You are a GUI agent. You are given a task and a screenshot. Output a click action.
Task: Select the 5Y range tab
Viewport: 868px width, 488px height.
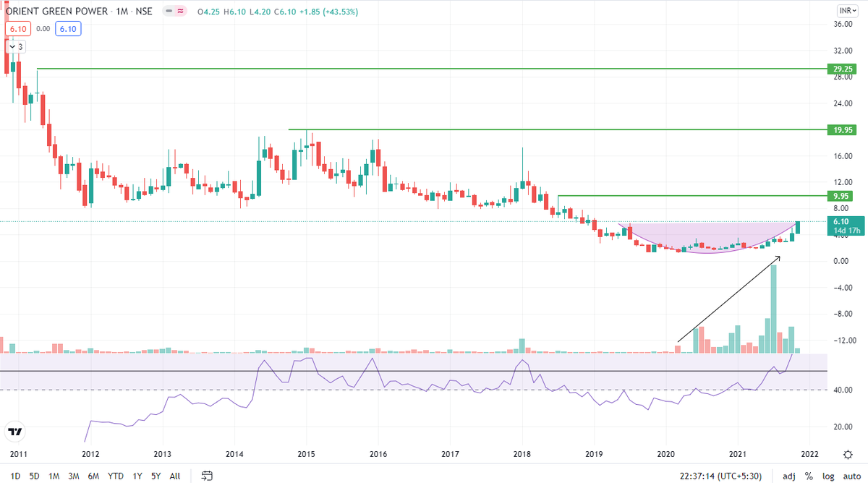[156, 476]
